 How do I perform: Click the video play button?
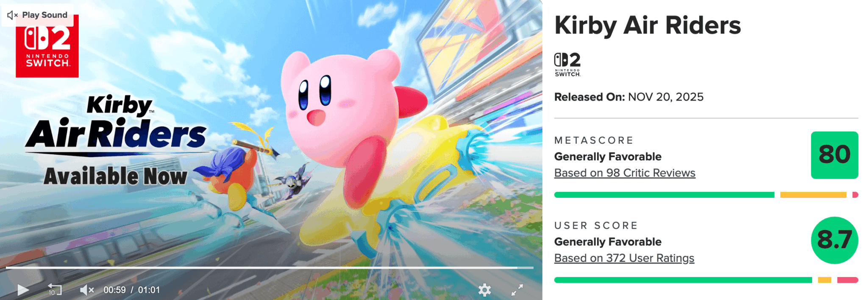point(23,290)
